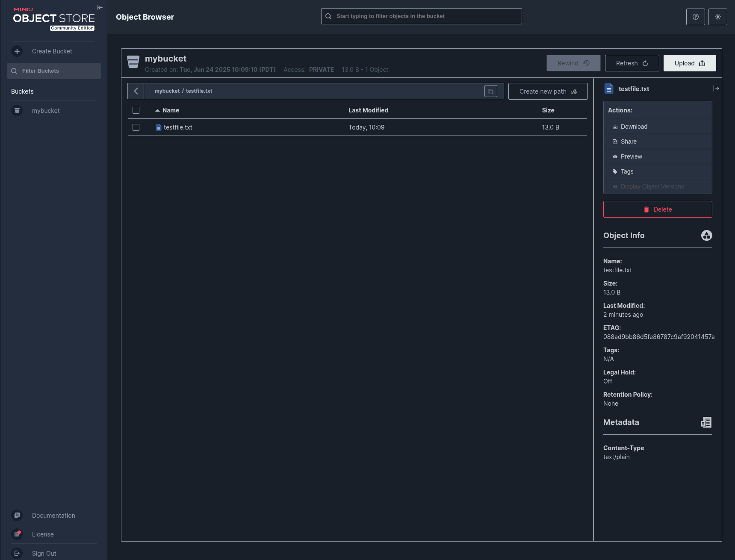The height and width of the screenshot is (560, 735).
Task: Click the MinIO Object Store logo
Action: point(54,19)
